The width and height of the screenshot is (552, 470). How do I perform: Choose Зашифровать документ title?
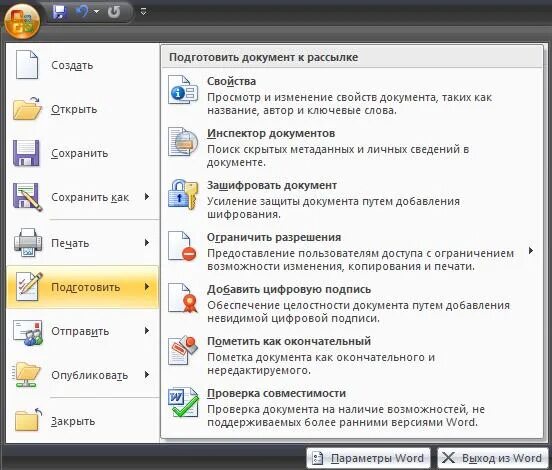(272, 186)
